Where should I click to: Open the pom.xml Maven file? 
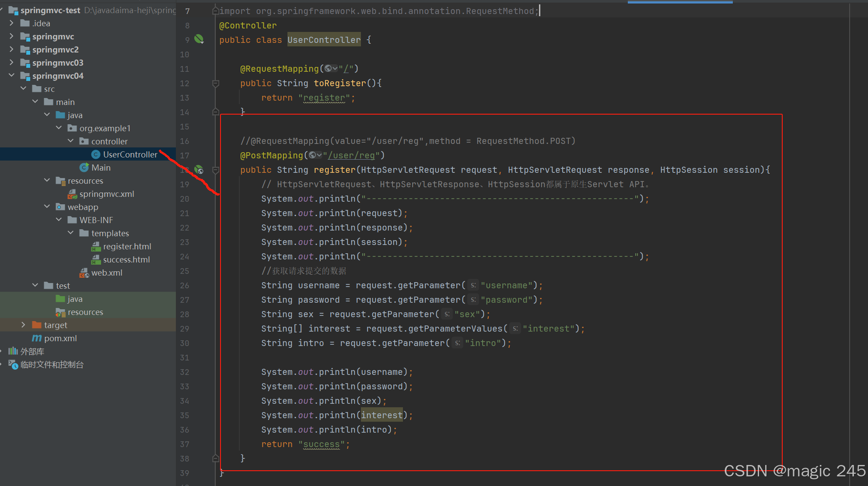[x=60, y=338]
